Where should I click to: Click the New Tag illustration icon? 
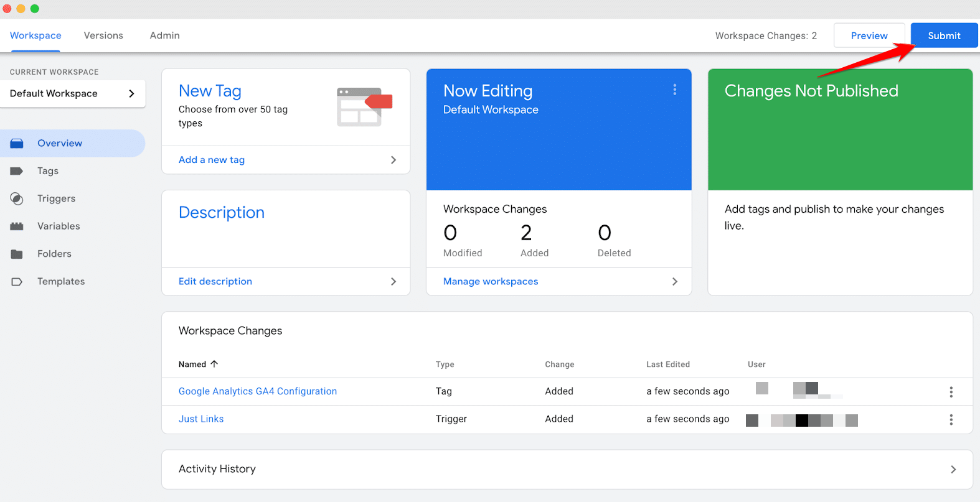tap(364, 106)
